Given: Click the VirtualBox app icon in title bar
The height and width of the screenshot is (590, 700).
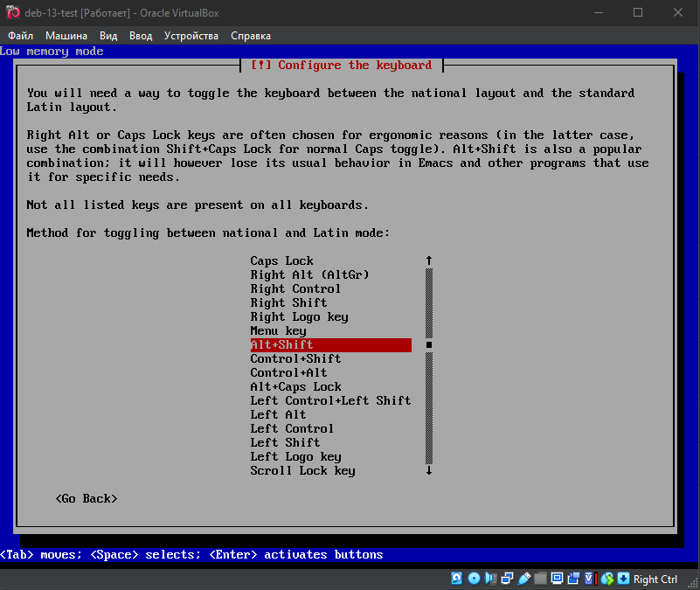Looking at the screenshot, I should pos(12,12).
